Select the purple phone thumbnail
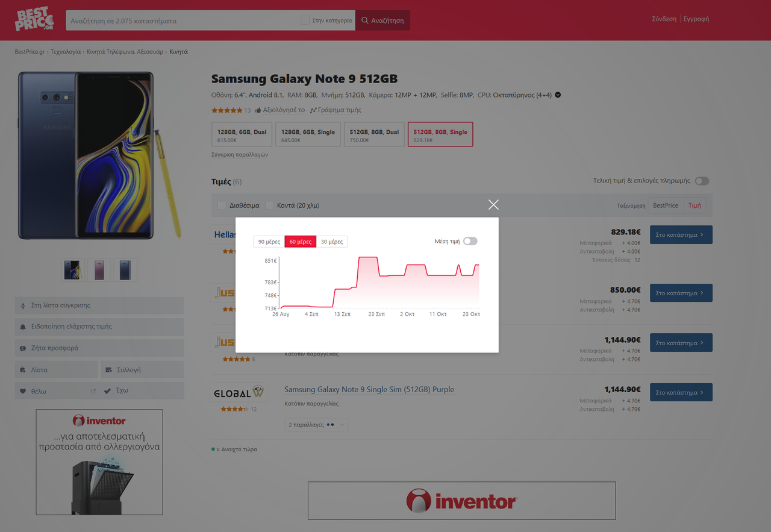 (x=99, y=270)
